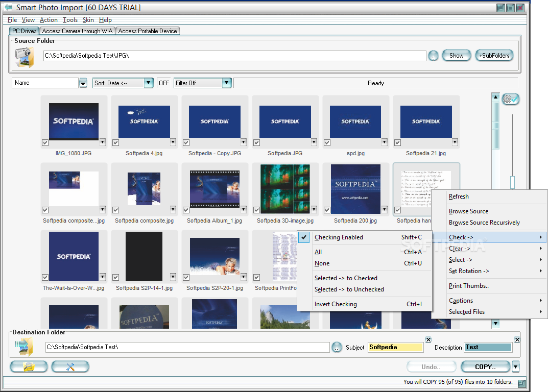Screen dimensions: 548x392
Task: Click the +SubFolders button
Action: tap(494, 56)
